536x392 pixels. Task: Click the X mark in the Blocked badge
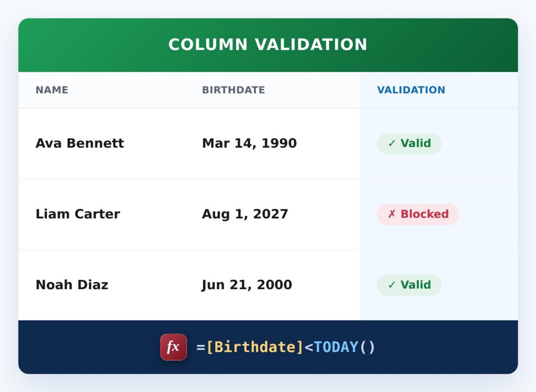point(392,214)
